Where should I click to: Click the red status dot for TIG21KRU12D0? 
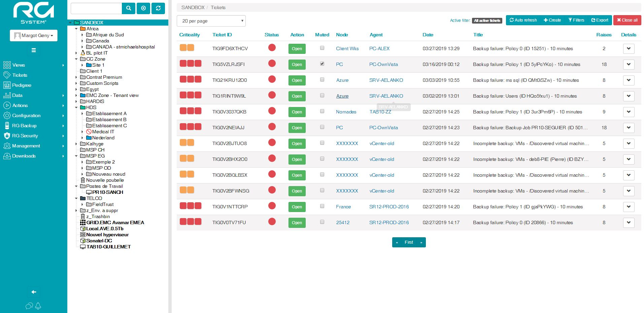[272, 79]
